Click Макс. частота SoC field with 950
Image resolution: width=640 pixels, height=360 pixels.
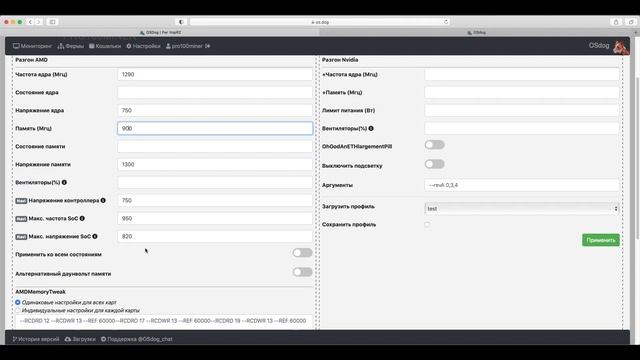[215, 218]
